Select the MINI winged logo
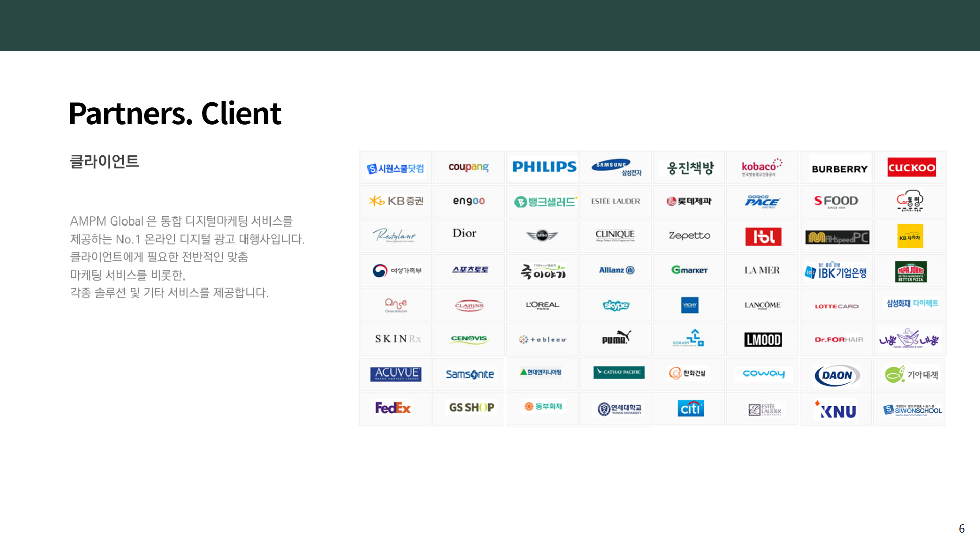The width and height of the screenshot is (980, 551). point(542,235)
